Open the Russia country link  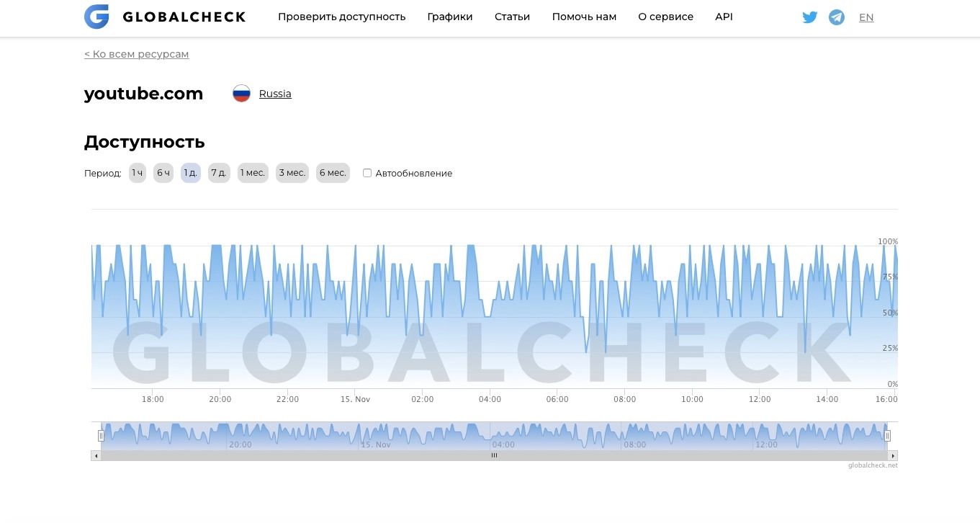click(x=275, y=94)
